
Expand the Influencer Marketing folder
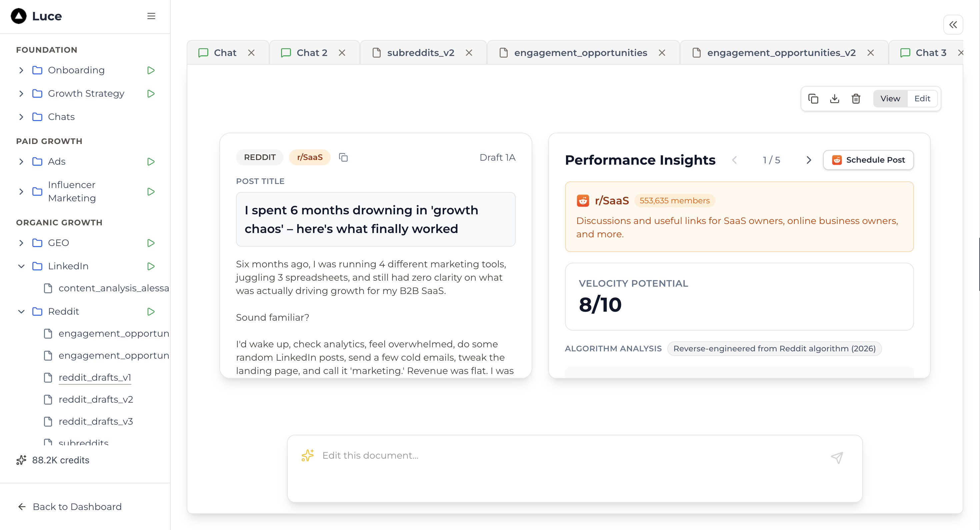pyautogui.click(x=21, y=191)
